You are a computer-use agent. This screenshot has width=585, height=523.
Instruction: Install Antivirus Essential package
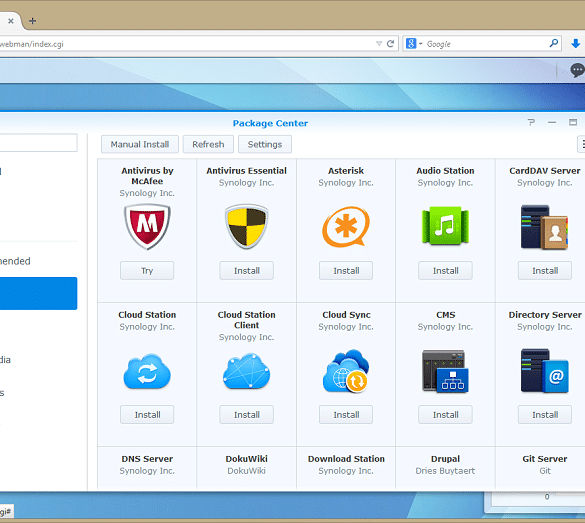click(247, 270)
